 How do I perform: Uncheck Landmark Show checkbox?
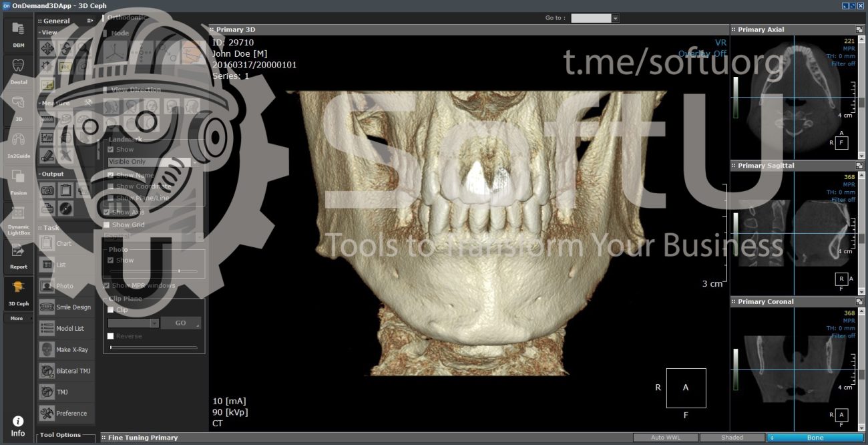(111, 150)
